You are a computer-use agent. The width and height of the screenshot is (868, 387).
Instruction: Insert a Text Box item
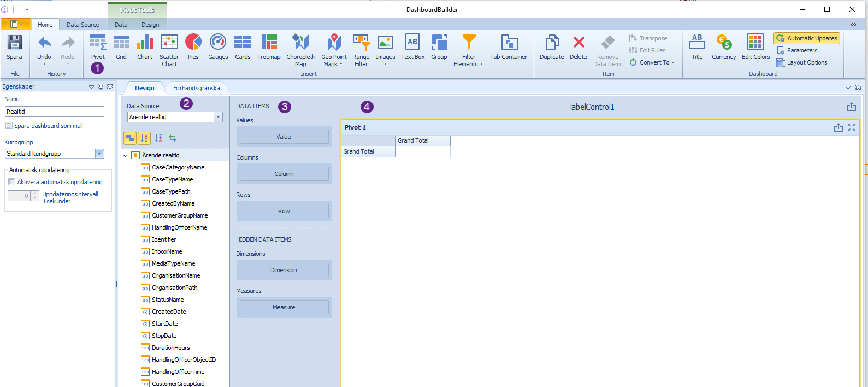coord(412,48)
